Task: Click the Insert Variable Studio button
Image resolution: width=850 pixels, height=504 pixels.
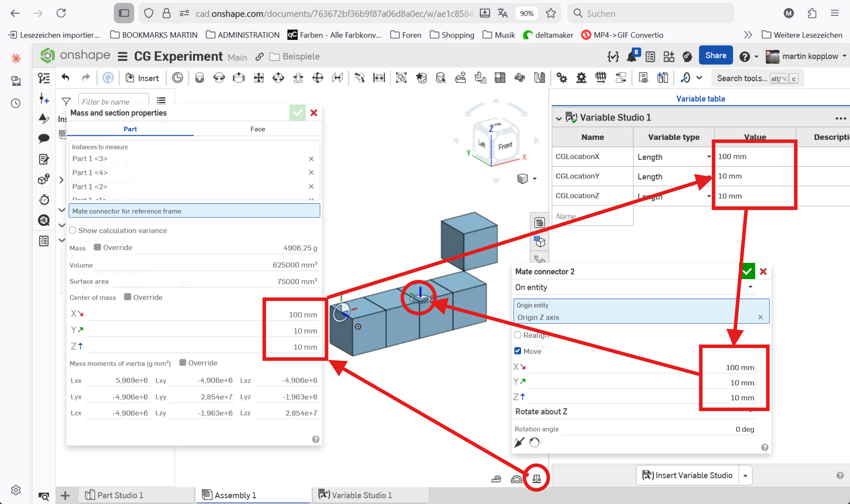Action: coord(687,475)
